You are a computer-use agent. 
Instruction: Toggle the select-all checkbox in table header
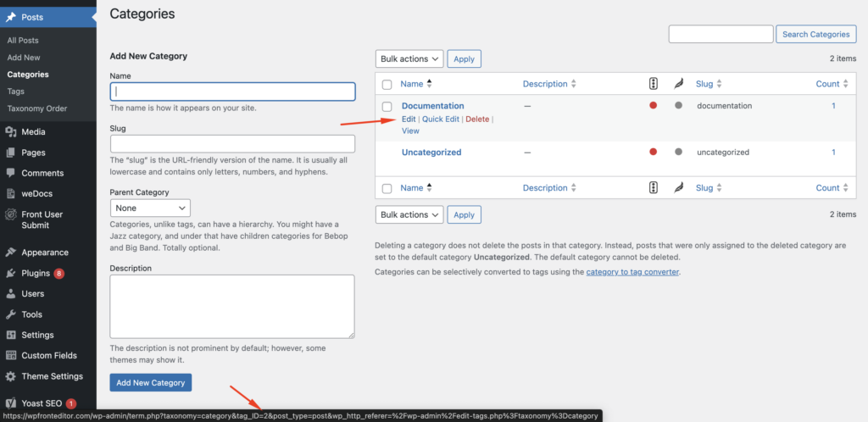pyautogui.click(x=387, y=85)
